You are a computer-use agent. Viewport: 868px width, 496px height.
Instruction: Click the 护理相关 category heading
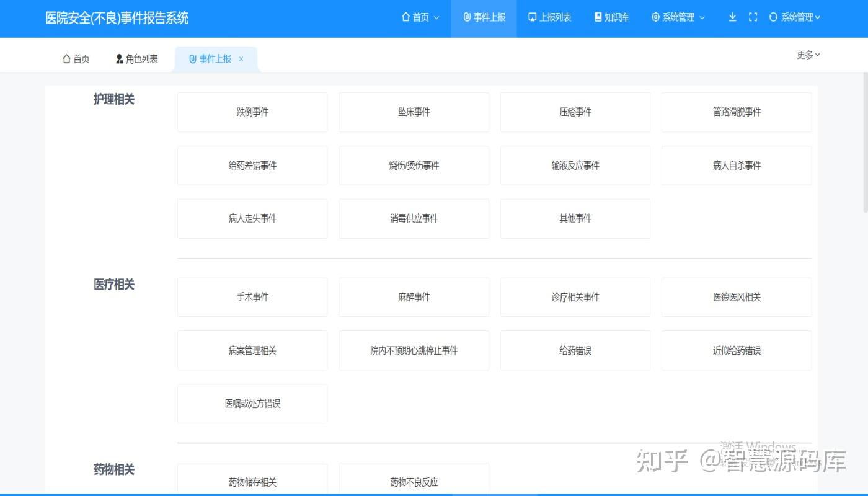point(114,99)
